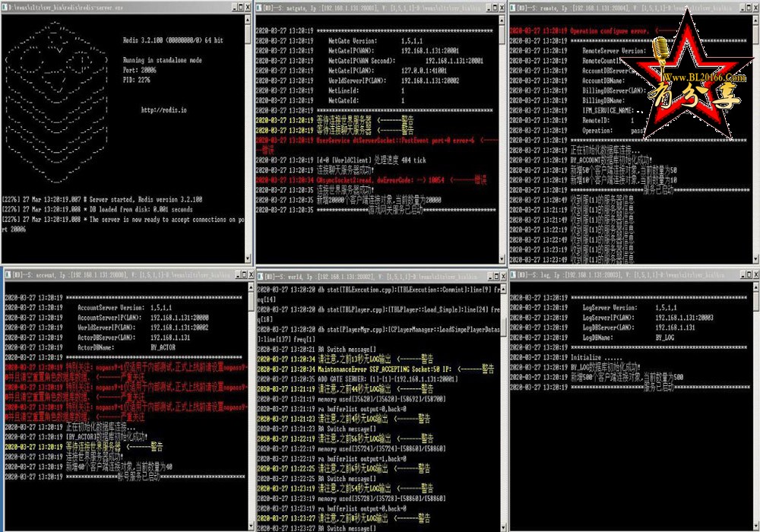Minimize the log console window
Screen dimensions: 760x532
pos(743,274)
